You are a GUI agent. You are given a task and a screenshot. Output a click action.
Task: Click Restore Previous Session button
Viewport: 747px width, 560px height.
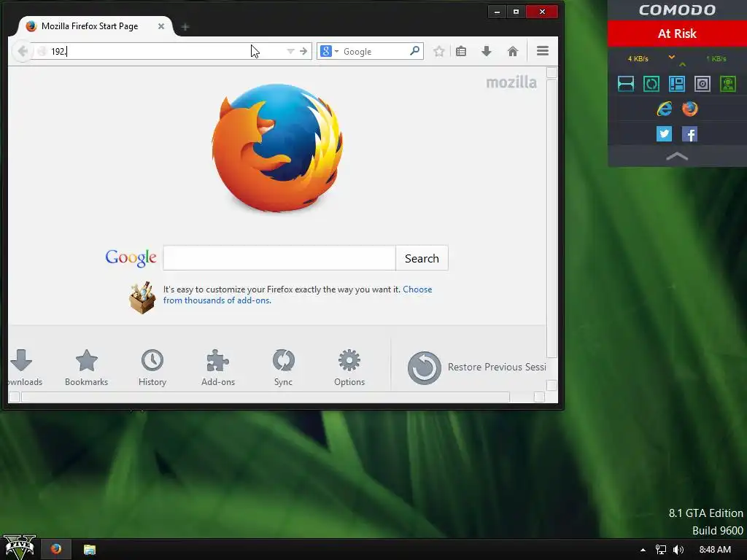click(476, 367)
